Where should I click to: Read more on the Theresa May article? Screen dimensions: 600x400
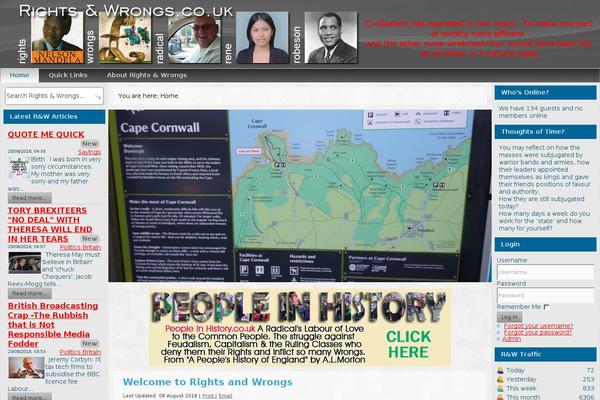point(29,293)
